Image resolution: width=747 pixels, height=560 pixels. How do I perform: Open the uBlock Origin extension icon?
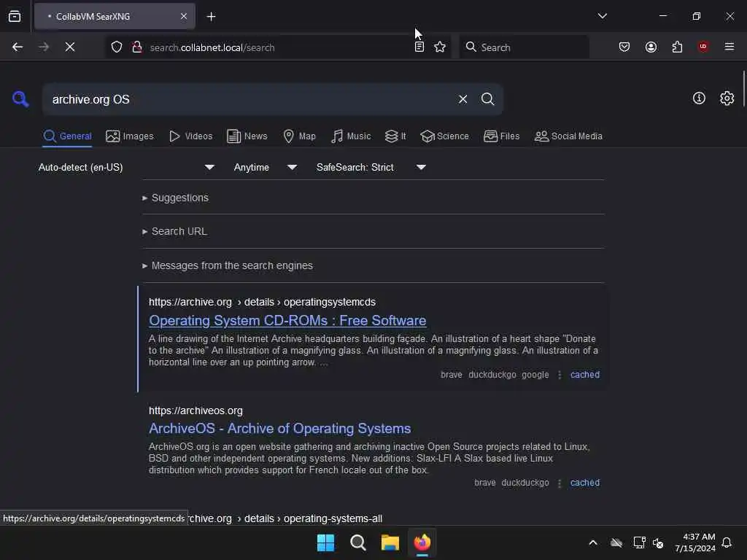(x=703, y=47)
